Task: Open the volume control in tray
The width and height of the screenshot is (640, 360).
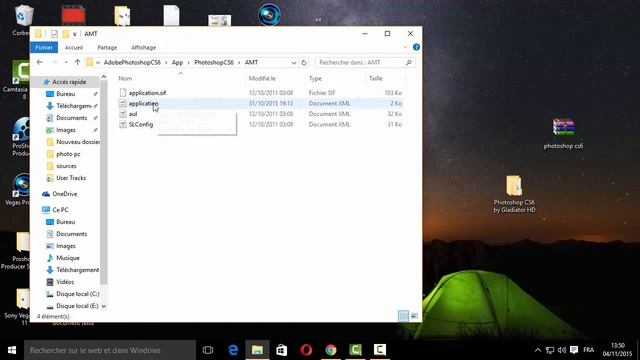Action: click(x=562, y=350)
